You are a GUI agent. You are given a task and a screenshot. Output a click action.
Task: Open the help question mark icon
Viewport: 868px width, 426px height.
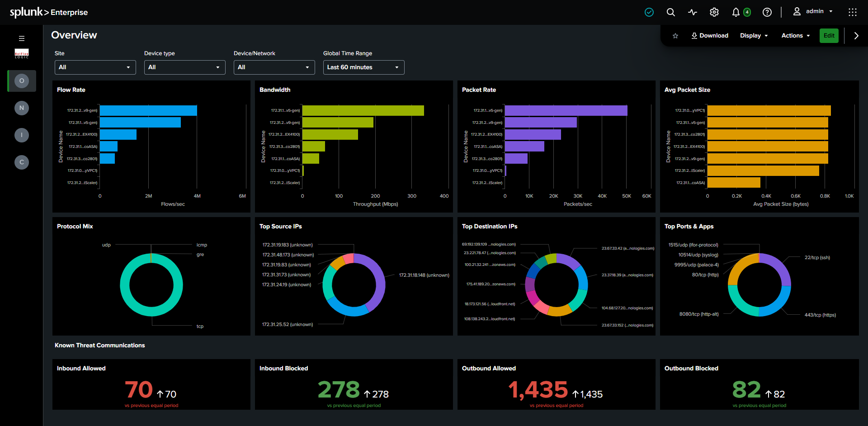pos(767,12)
